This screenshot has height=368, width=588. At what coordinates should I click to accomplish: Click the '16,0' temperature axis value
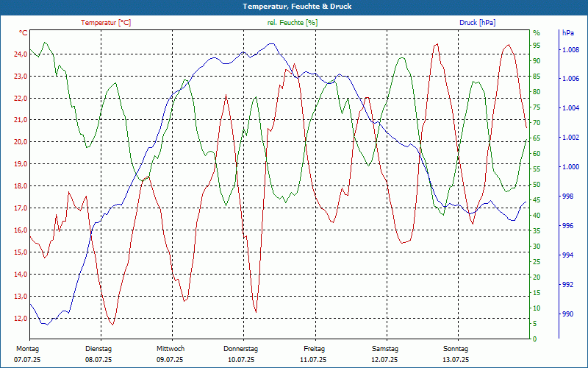21,230
